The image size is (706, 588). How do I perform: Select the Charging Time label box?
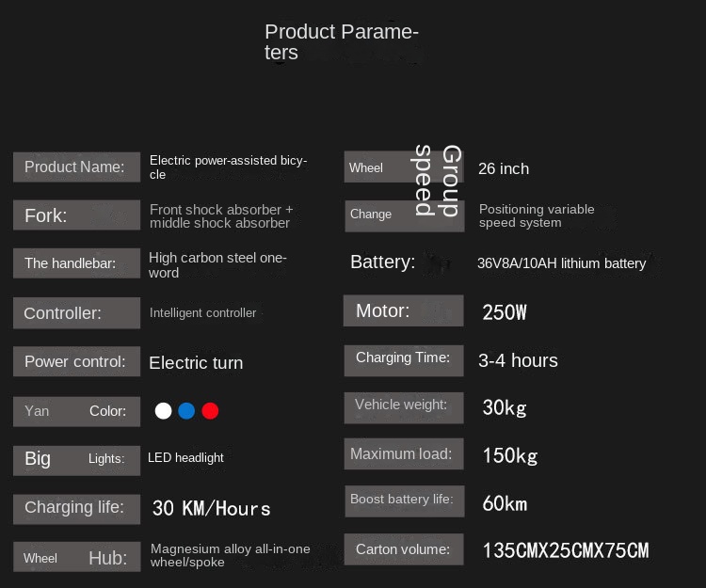403,358
